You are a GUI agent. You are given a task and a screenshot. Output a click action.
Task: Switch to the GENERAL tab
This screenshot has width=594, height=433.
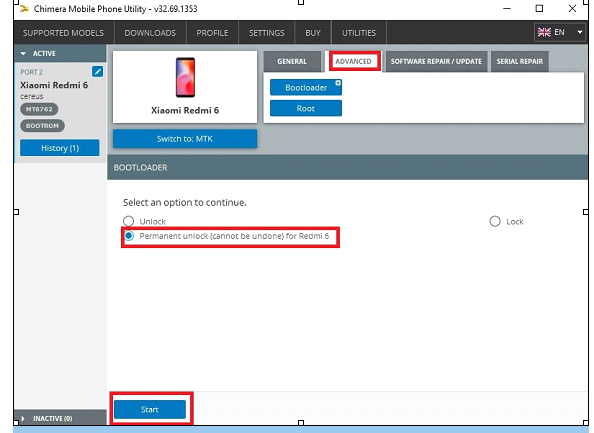[x=292, y=61]
